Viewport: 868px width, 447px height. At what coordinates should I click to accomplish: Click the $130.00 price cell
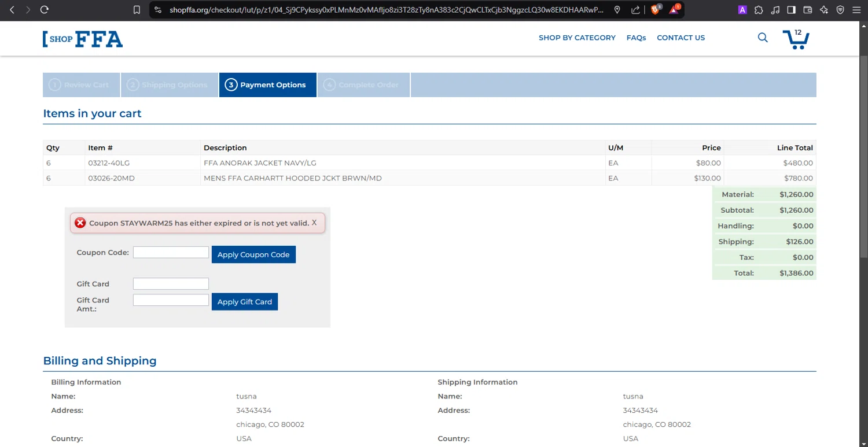point(708,178)
